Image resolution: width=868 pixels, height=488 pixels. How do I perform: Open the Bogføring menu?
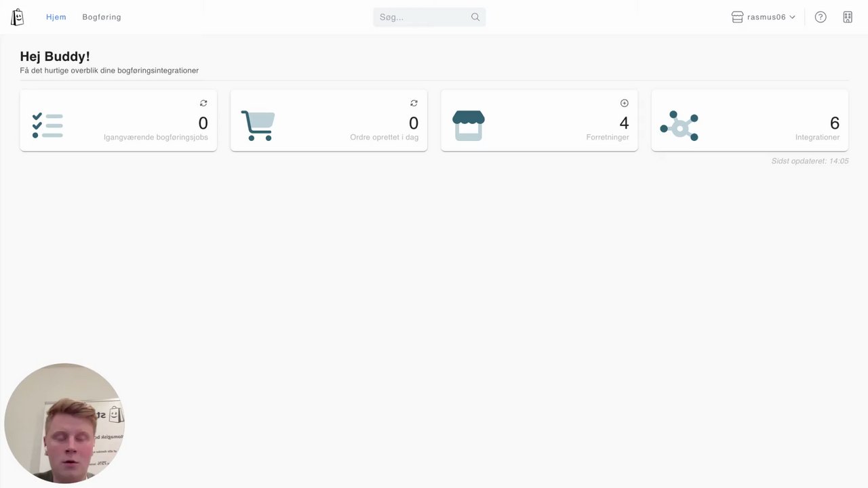tap(102, 17)
